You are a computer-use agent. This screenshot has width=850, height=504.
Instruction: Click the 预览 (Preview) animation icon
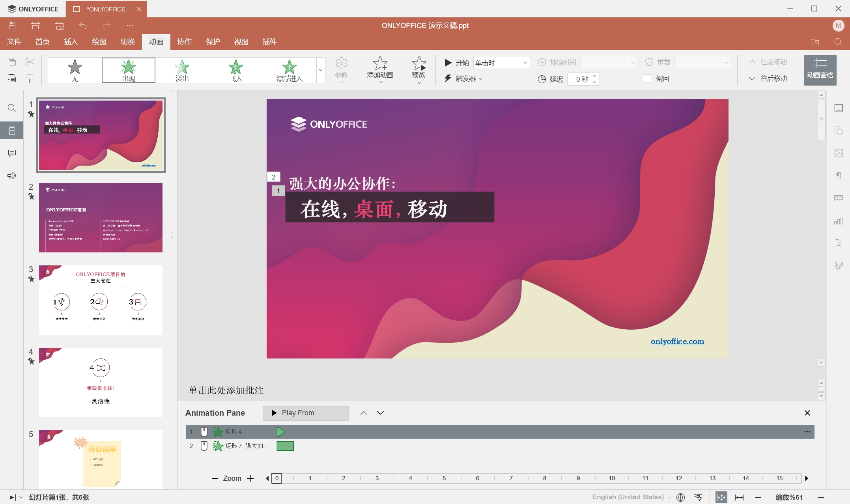418,63
